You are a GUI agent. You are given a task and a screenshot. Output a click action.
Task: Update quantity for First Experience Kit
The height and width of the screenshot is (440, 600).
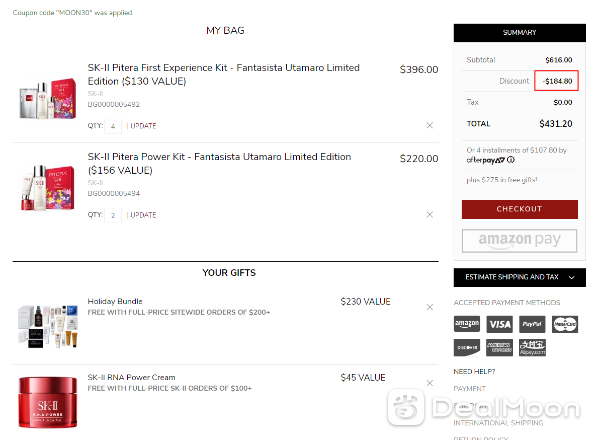point(143,126)
